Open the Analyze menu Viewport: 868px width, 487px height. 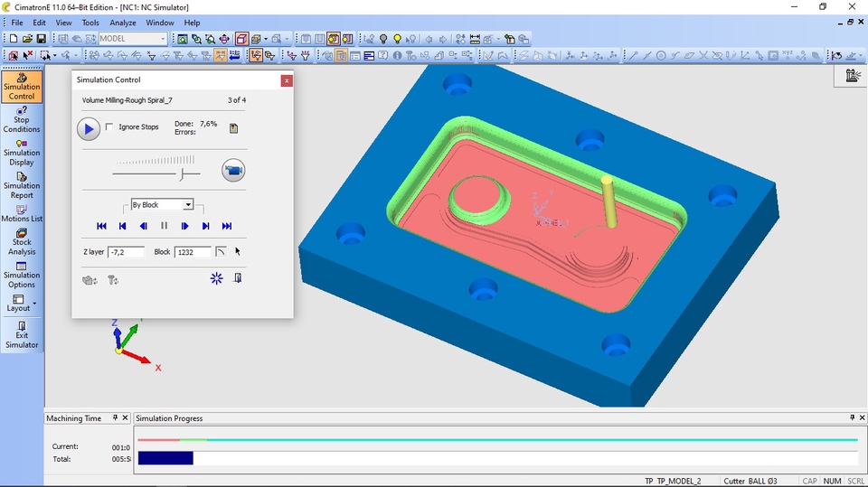tap(123, 23)
